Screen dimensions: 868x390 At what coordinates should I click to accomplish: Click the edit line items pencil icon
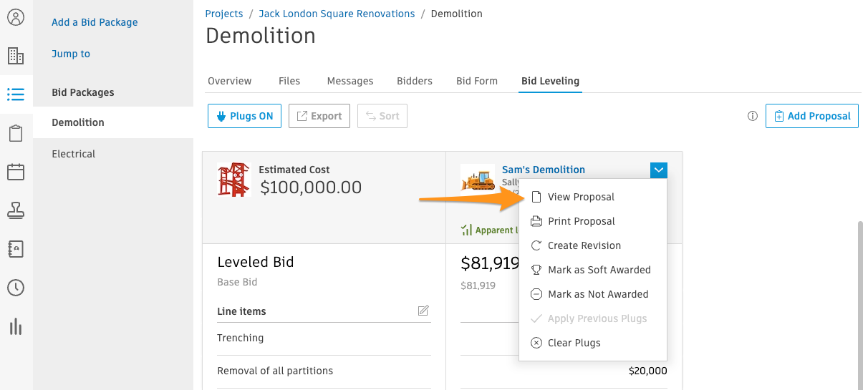click(423, 311)
